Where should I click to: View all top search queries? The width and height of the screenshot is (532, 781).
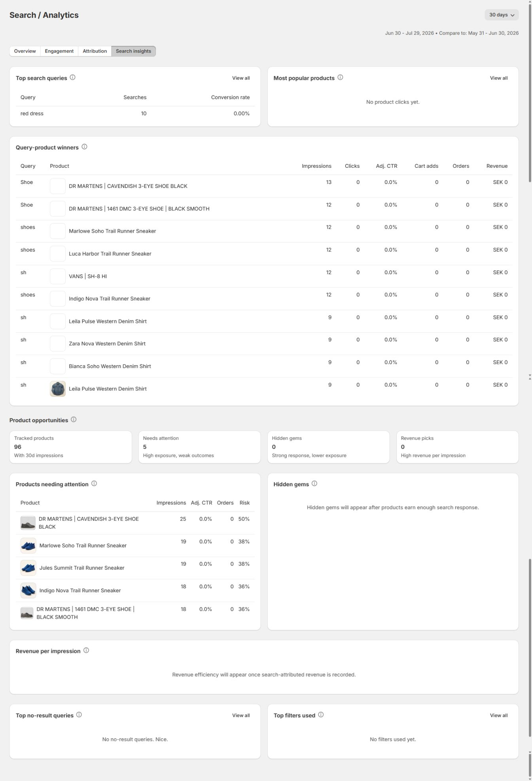(241, 78)
